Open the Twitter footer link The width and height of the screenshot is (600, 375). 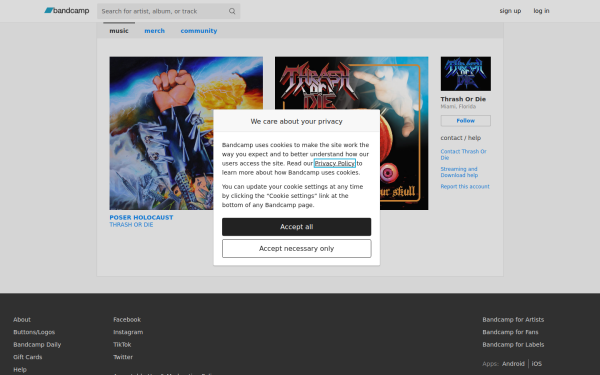click(123, 357)
